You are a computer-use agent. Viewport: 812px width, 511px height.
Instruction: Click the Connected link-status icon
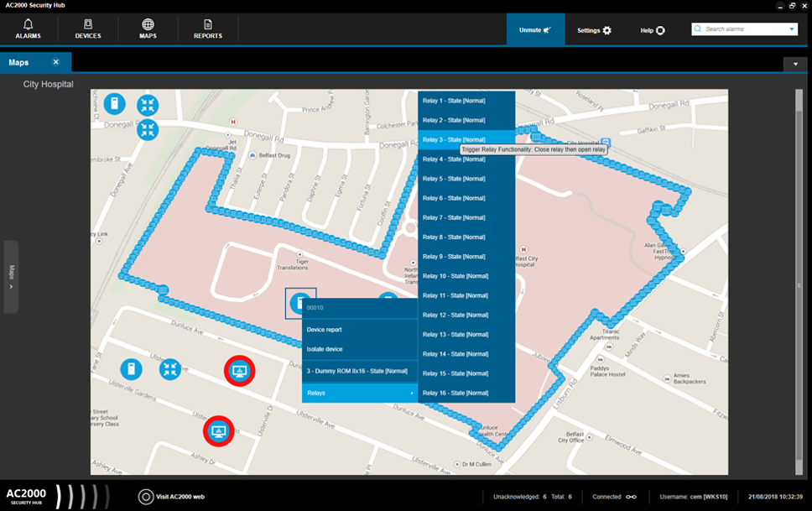click(x=632, y=497)
